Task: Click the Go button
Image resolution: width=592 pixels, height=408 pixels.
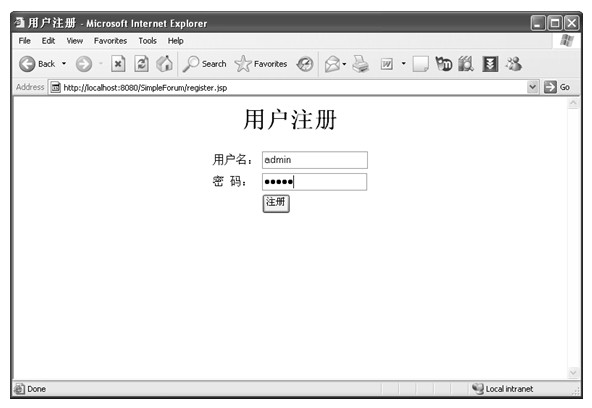Action: click(557, 87)
